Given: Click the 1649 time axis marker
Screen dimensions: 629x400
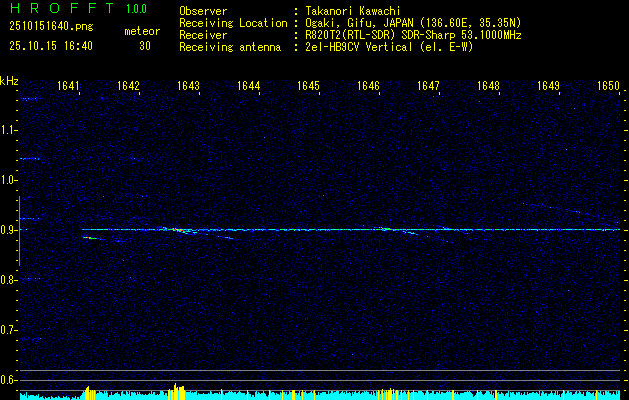Looking at the screenshot, I should (x=548, y=86).
